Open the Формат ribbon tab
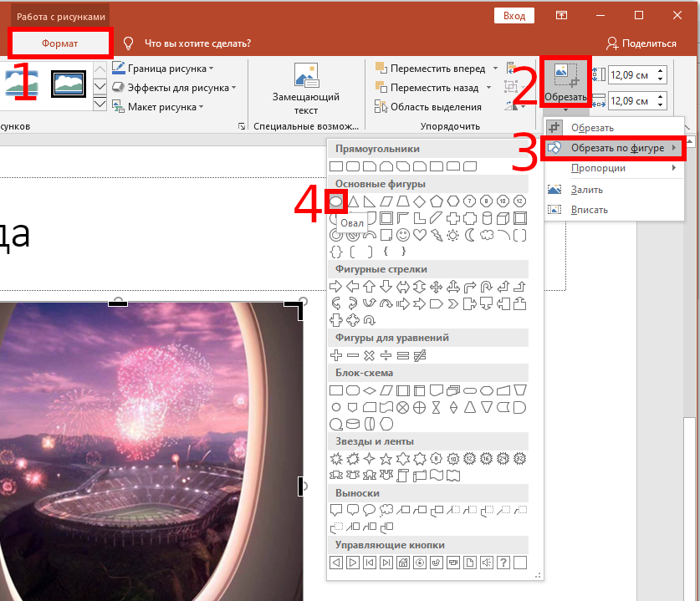Screen dimensions: 700x601 point(60,43)
